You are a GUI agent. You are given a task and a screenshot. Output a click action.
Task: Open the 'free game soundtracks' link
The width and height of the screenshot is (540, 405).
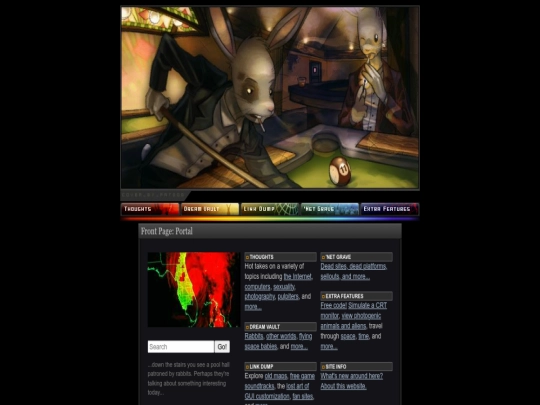pyautogui.click(x=259, y=386)
